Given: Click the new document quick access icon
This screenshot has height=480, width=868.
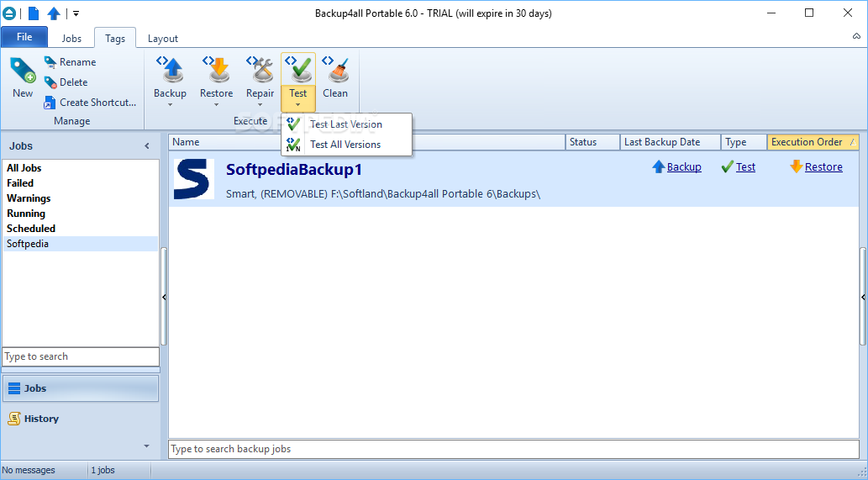Looking at the screenshot, I should (x=34, y=13).
